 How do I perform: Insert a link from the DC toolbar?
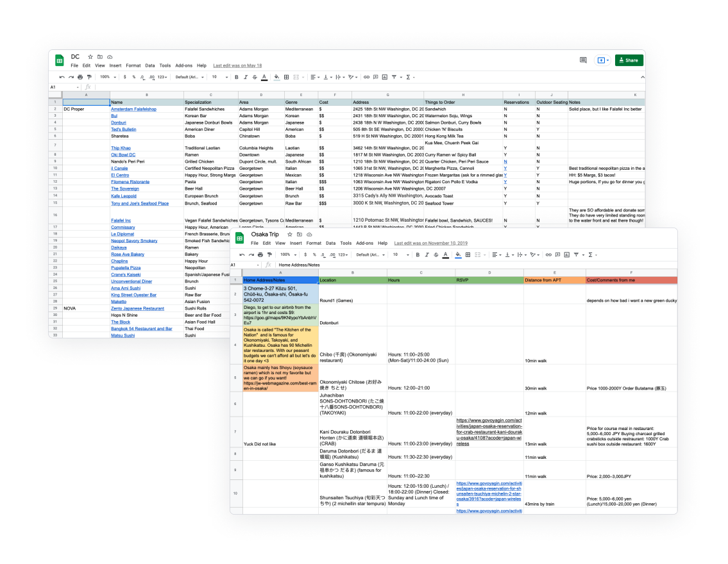(366, 77)
